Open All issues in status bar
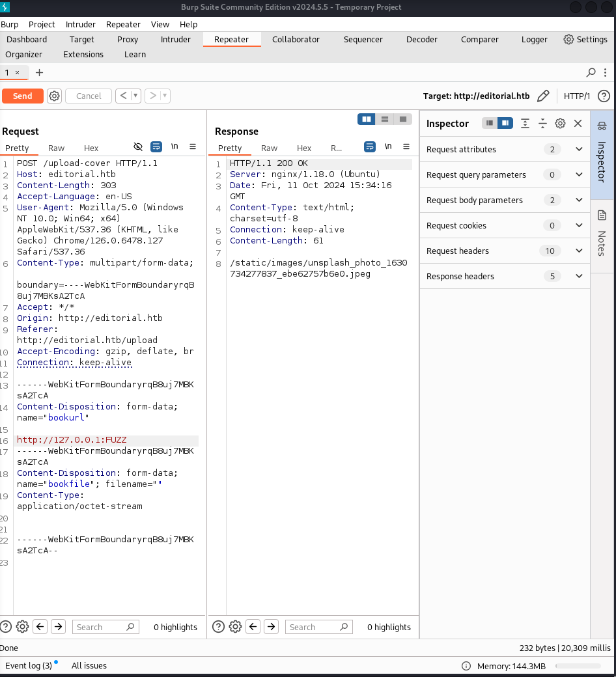The image size is (616, 677). point(89,665)
